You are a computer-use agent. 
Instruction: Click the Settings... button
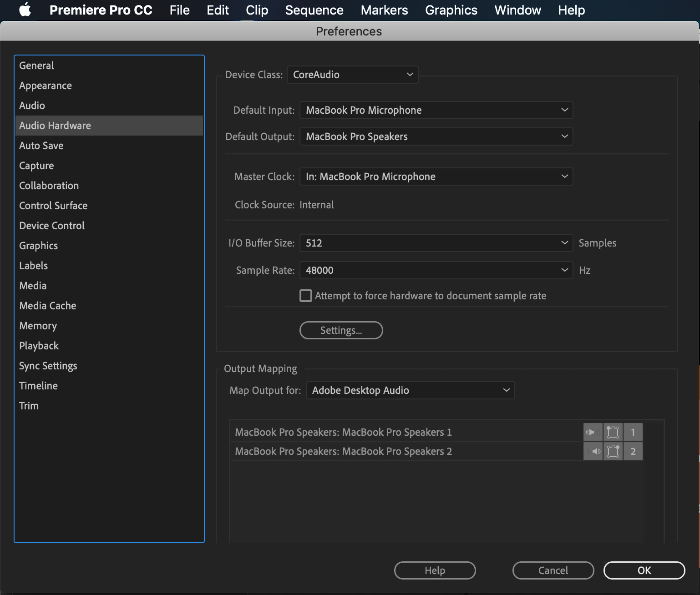tap(341, 330)
